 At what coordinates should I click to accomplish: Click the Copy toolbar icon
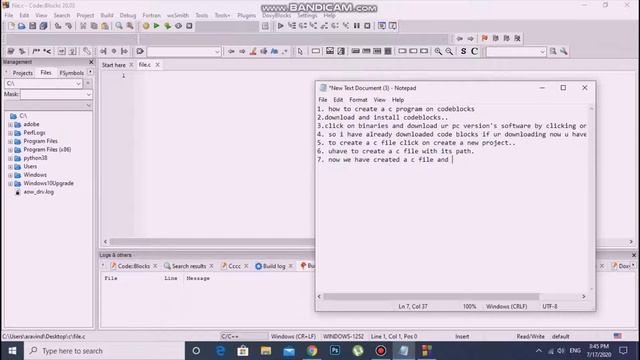point(94,26)
